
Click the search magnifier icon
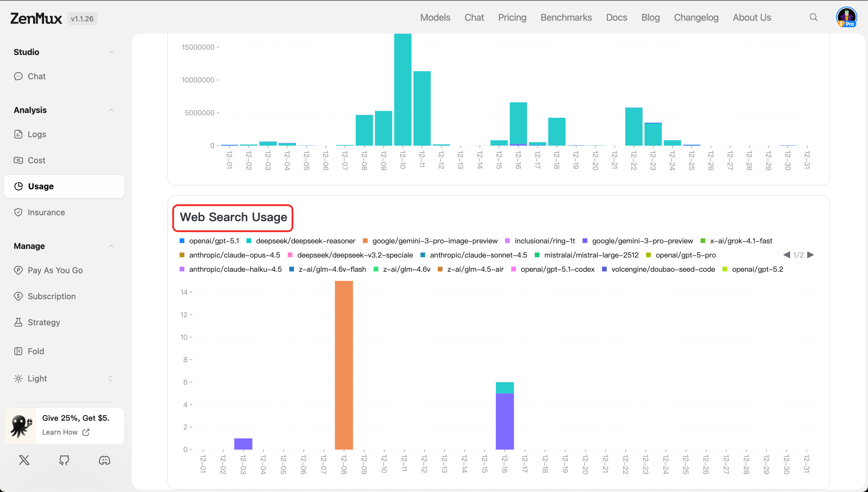tap(813, 17)
